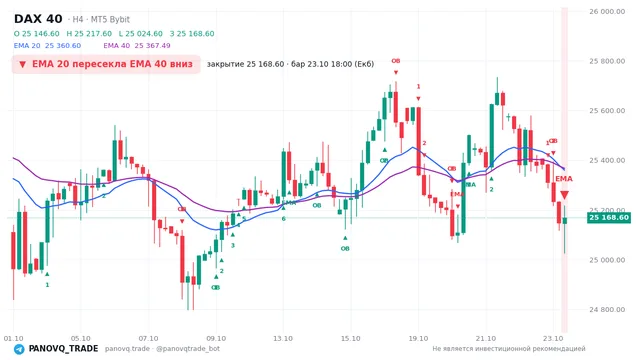Click the 21.10 date axis label

[486, 338]
